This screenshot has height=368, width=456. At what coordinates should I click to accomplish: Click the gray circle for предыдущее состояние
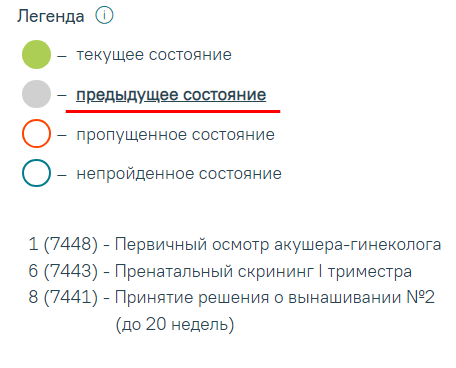click(x=36, y=94)
